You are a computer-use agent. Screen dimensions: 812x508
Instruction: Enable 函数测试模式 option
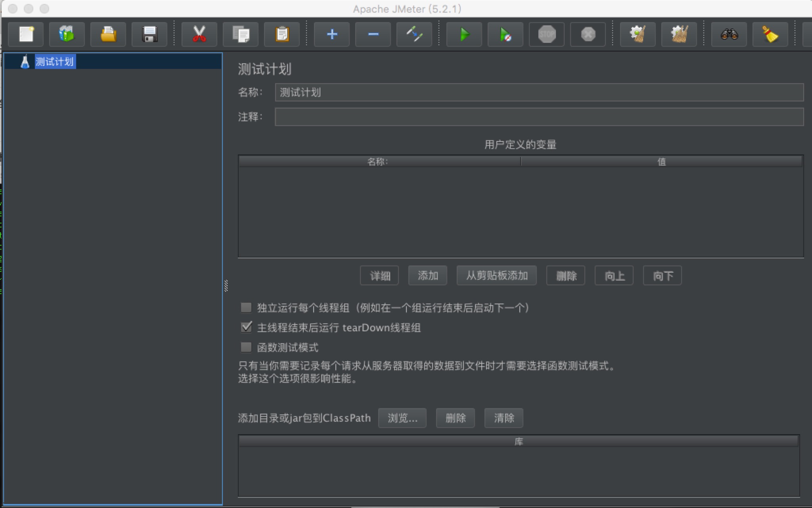coord(246,347)
